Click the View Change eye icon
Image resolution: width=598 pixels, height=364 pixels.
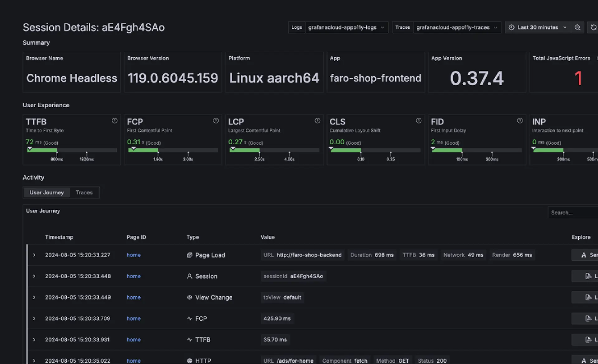(189, 297)
